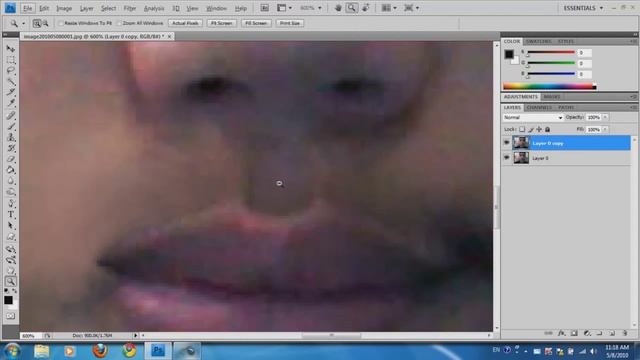Select the Layer 0 thumbnail
This screenshot has height=360, width=640.
click(521, 158)
